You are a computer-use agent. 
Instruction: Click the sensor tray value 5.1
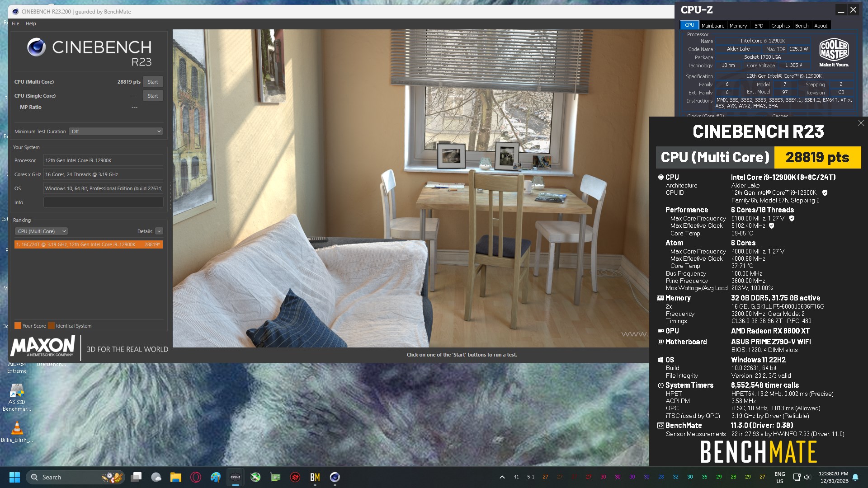pyautogui.click(x=531, y=477)
